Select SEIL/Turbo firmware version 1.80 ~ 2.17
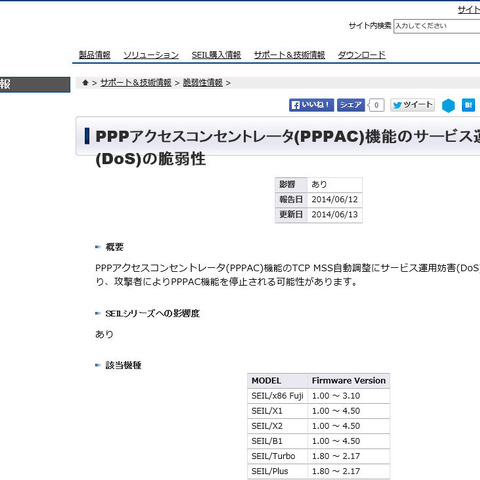 (349, 456)
